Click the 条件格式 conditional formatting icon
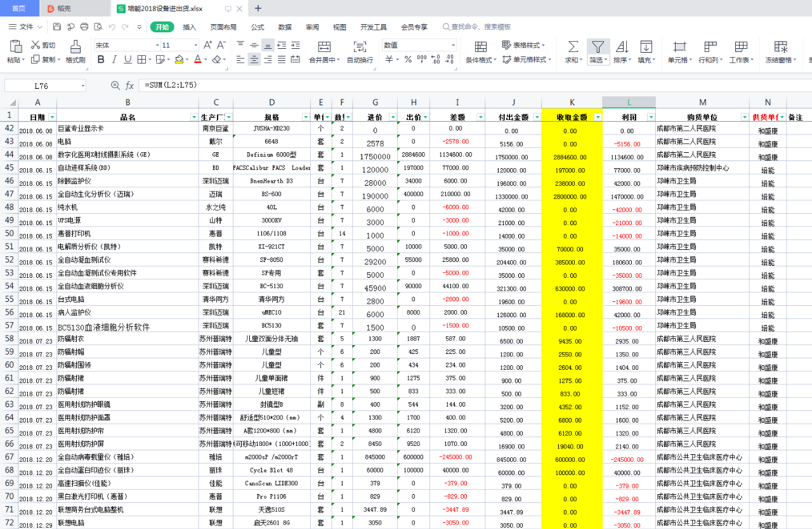This screenshot has height=529, width=812. click(481, 47)
